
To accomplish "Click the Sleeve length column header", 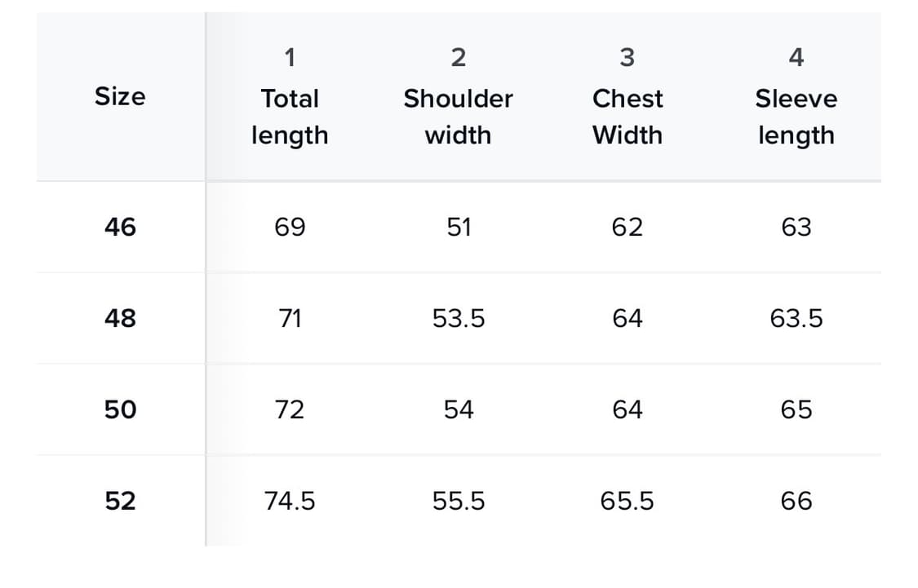I will click(796, 115).
